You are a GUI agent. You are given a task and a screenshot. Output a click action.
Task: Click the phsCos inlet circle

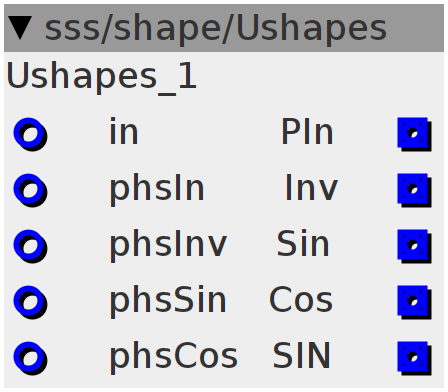30,358
